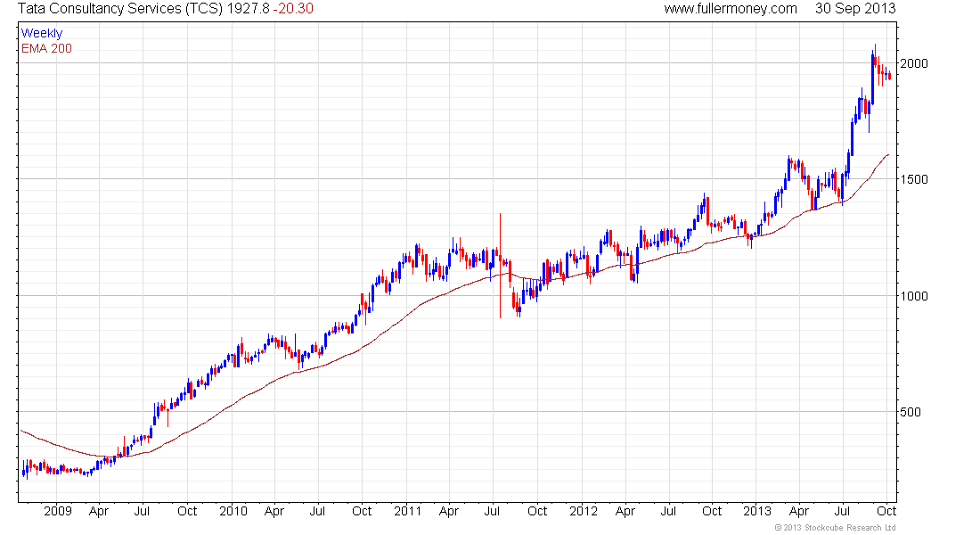
Task: Click the 2013 year axis label
Action: tap(757, 511)
